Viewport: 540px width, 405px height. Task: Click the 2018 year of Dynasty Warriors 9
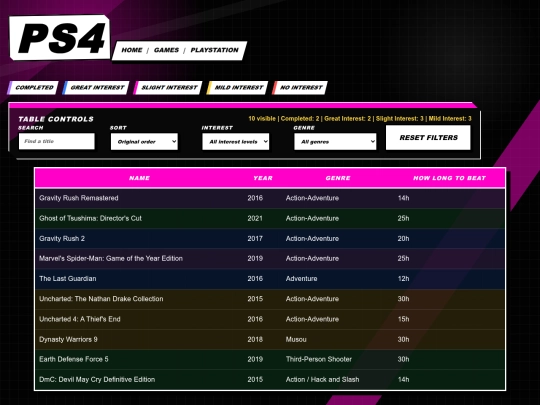tap(255, 339)
